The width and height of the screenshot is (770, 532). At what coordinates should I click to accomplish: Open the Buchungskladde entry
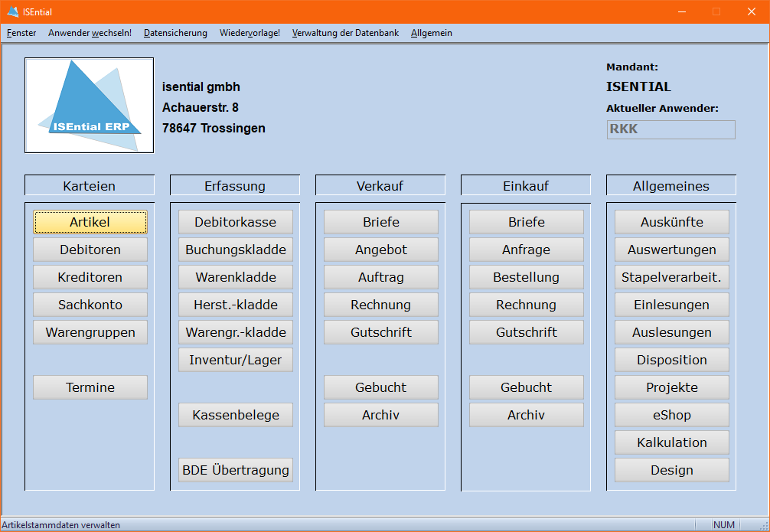coord(236,250)
